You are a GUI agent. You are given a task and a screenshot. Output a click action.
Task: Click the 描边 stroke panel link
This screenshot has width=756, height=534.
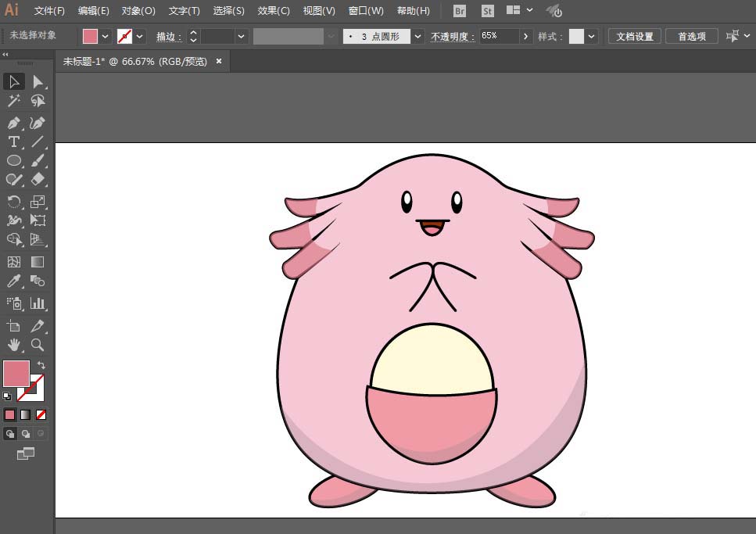169,37
